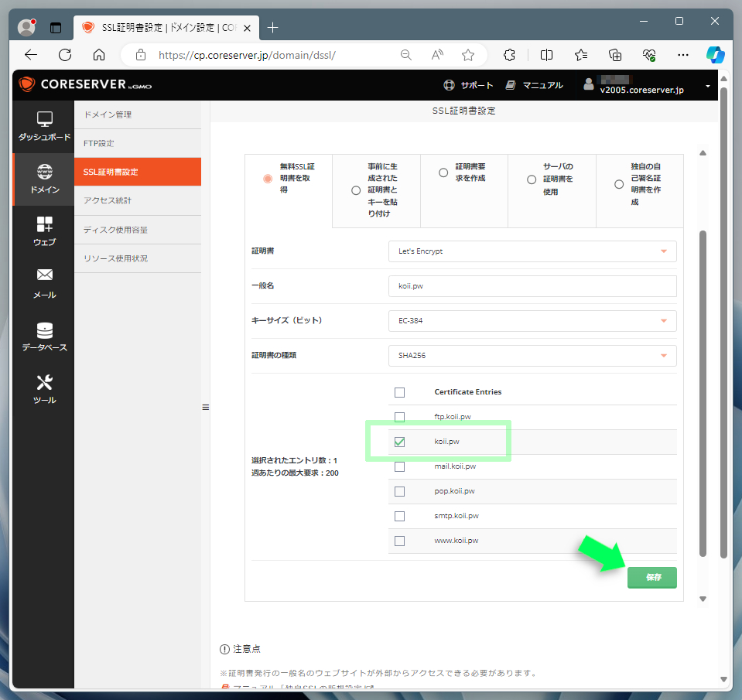Collapse sidebar with the hamburger handle
Image resolution: width=742 pixels, height=700 pixels.
tap(205, 407)
